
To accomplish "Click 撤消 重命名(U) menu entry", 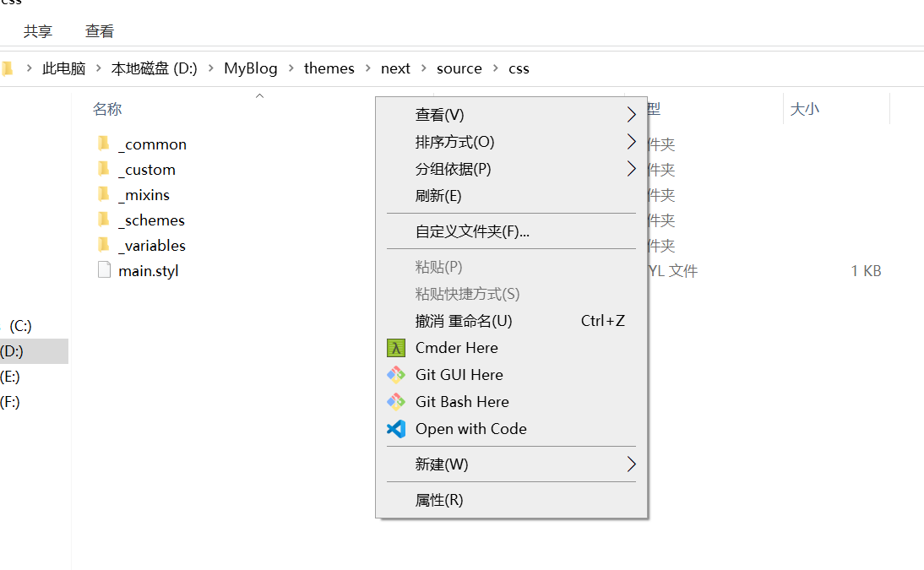I will (464, 321).
